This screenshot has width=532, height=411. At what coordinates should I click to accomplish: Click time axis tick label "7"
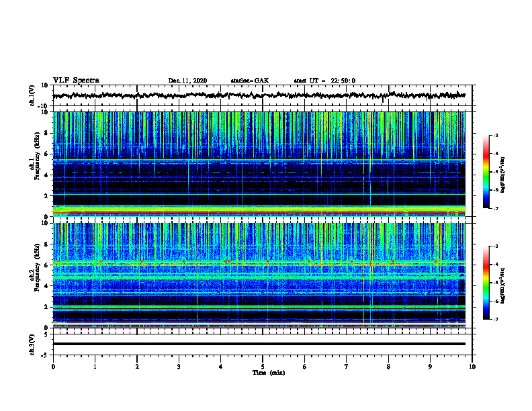click(347, 367)
